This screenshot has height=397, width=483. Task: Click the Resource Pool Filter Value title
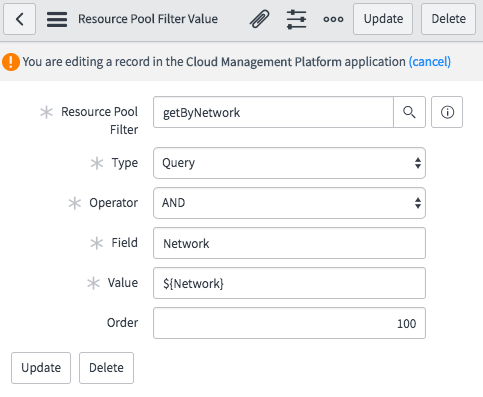click(148, 19)
